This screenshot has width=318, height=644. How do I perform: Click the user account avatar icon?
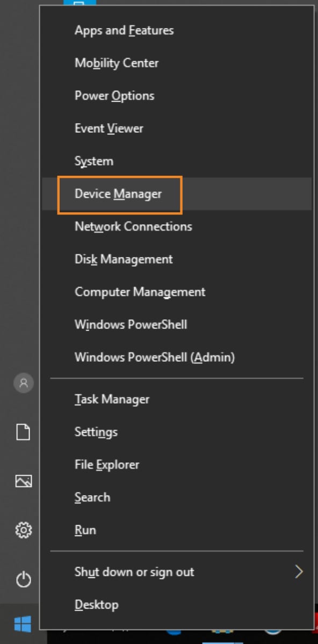point(24,383)
